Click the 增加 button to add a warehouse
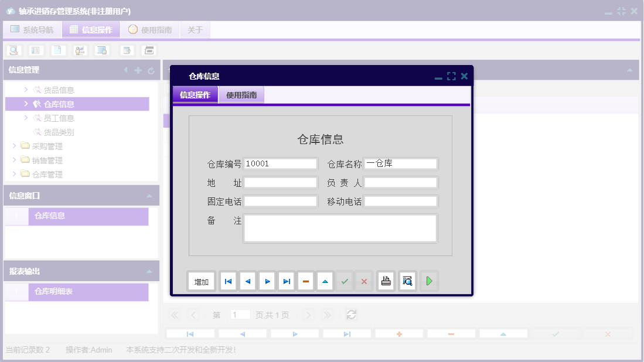 tap(201, 281)
